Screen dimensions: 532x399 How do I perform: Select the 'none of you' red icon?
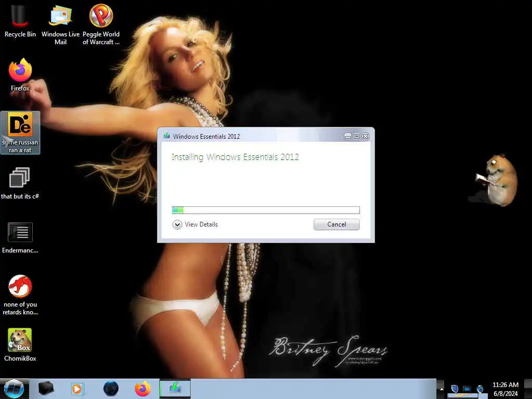pos(20,295)
